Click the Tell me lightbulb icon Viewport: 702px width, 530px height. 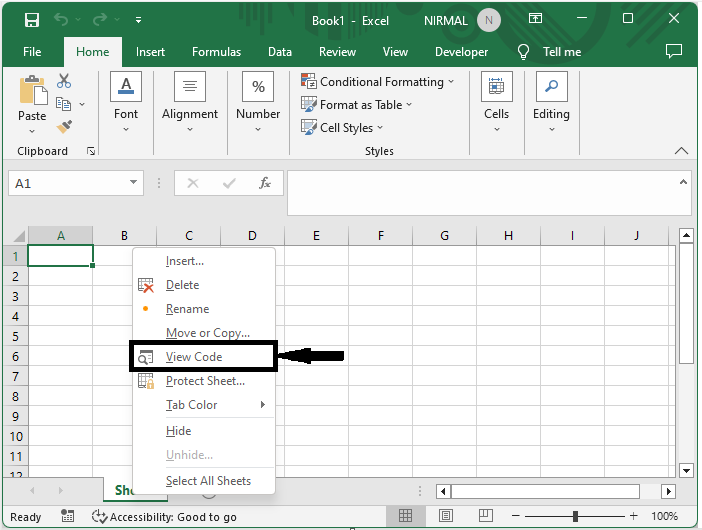(523, 52)
